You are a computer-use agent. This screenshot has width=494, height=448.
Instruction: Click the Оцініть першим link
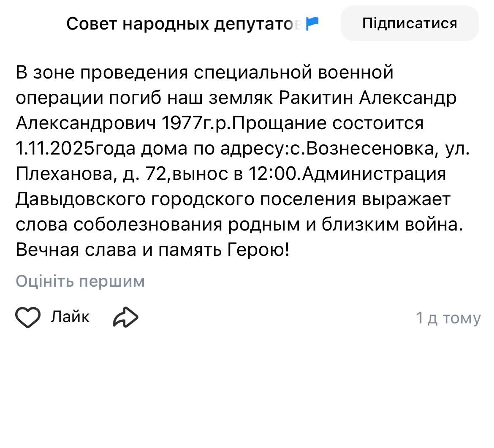pos(80,281)
